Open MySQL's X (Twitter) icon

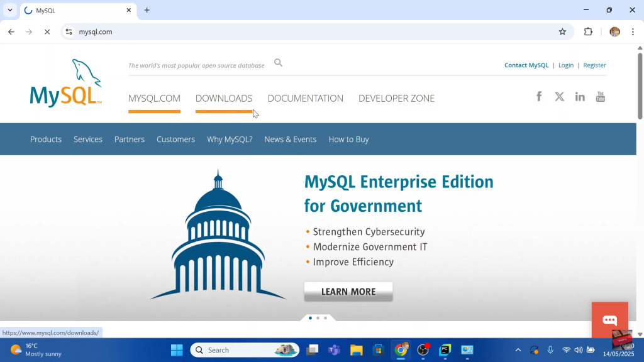(x=559, y=96)
